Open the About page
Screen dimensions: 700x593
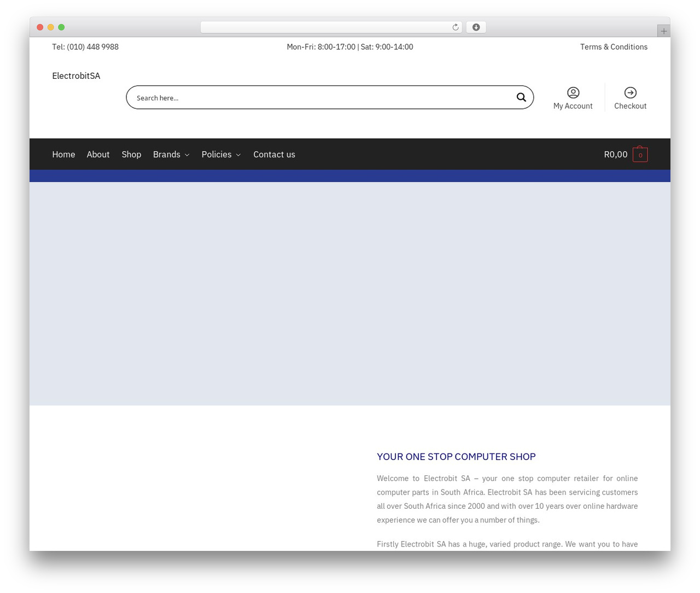coord(98,154)
